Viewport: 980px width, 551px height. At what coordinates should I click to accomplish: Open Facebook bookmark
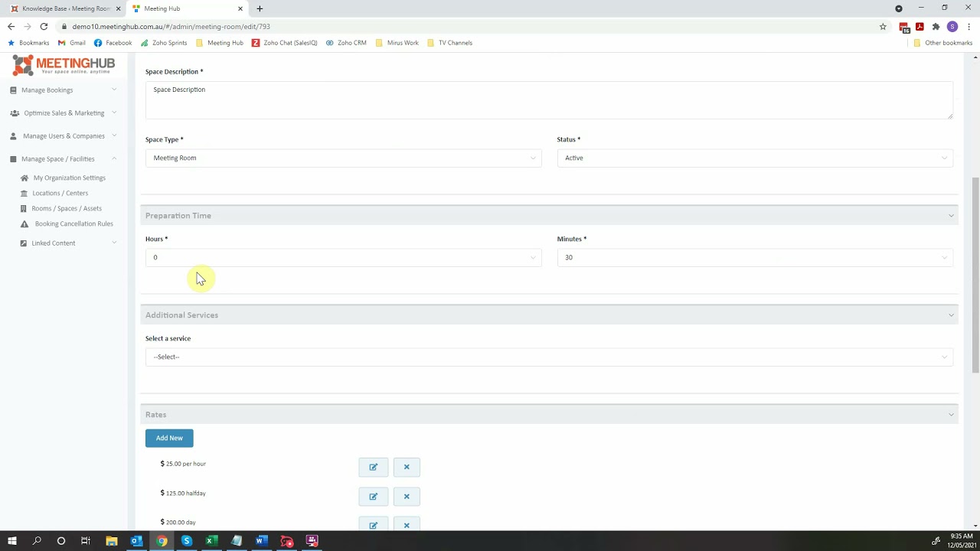(113, 43)
